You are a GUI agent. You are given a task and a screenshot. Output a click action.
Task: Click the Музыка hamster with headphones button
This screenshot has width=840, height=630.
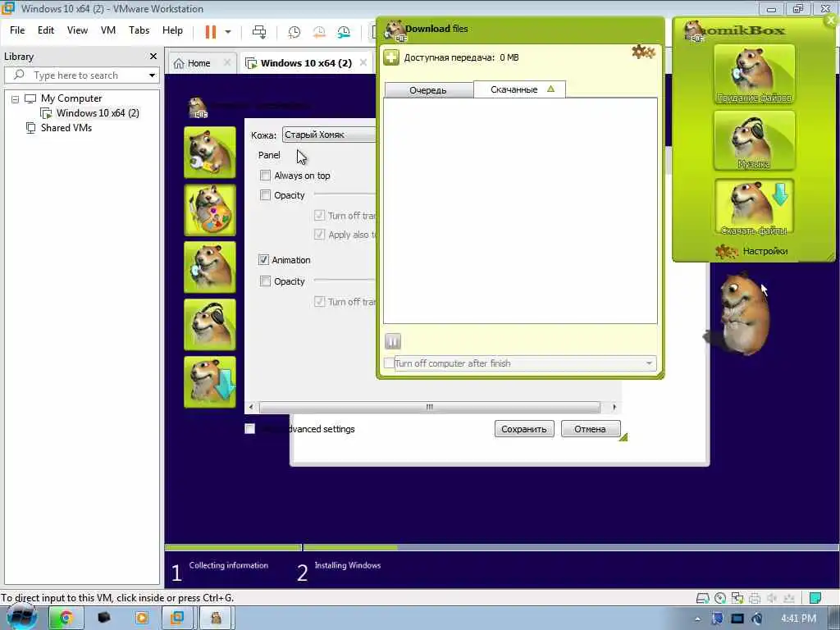pyautogui.click(x=754, y=141)
